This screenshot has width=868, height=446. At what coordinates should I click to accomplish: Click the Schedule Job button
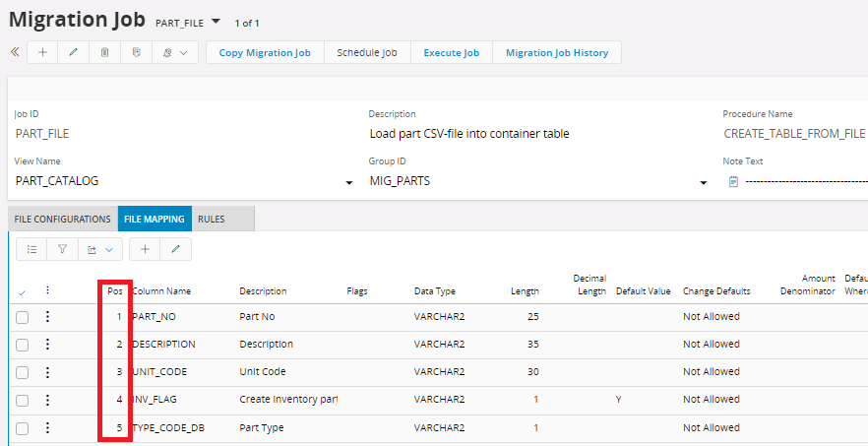point(367,52)
